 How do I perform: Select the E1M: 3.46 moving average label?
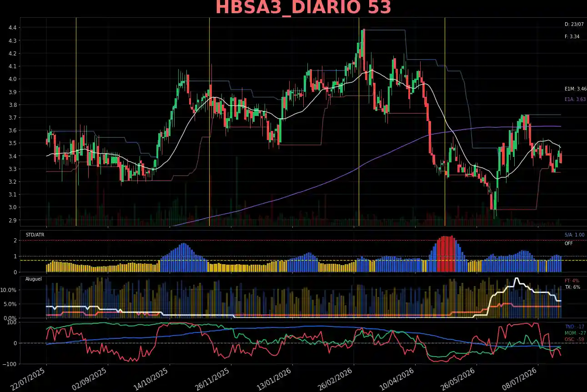point(575,89)
